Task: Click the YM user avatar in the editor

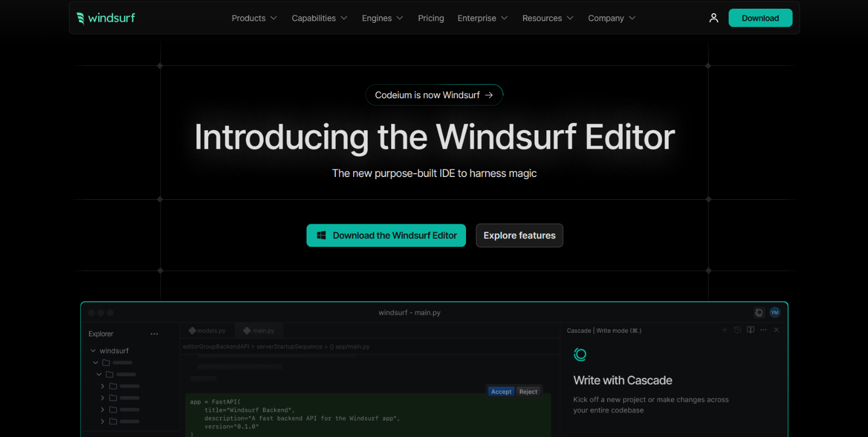Action: point(775,313)
